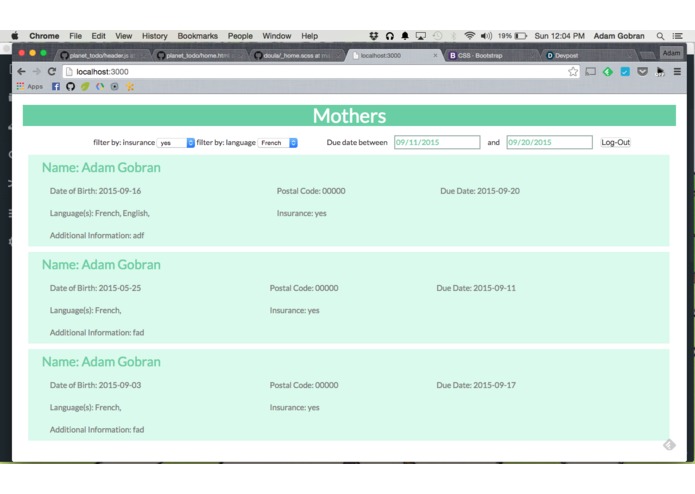Open Apps shortcut in bookmarks bar
Viewport: 695px width, 494px height.
coord(30,86)
